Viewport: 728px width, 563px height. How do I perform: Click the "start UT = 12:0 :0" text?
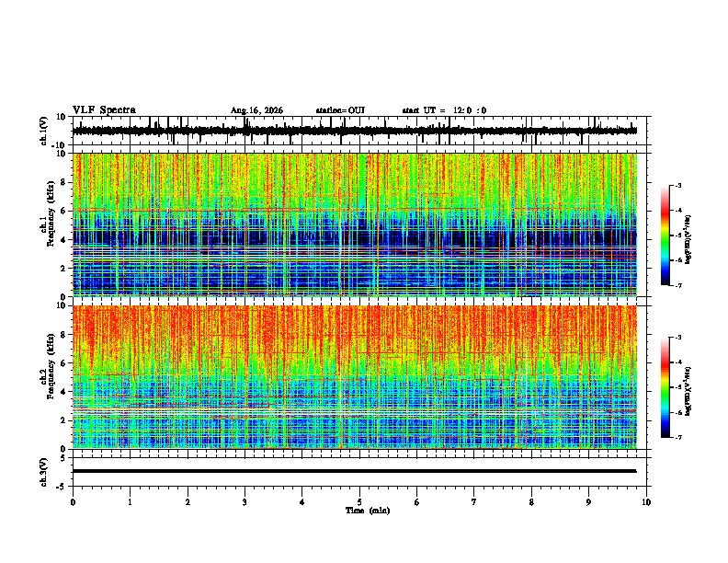point(444,110)
